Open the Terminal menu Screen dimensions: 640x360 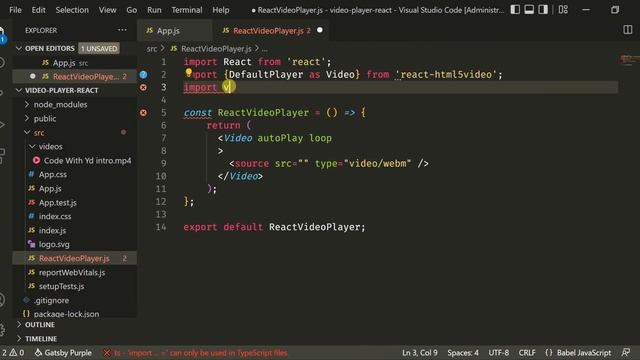tap(187, 10)
